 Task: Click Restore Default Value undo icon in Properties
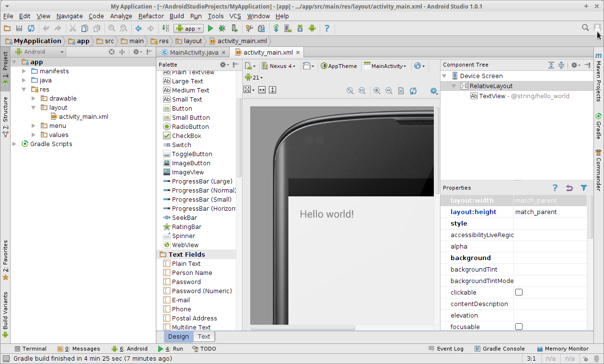coord(569,188)
